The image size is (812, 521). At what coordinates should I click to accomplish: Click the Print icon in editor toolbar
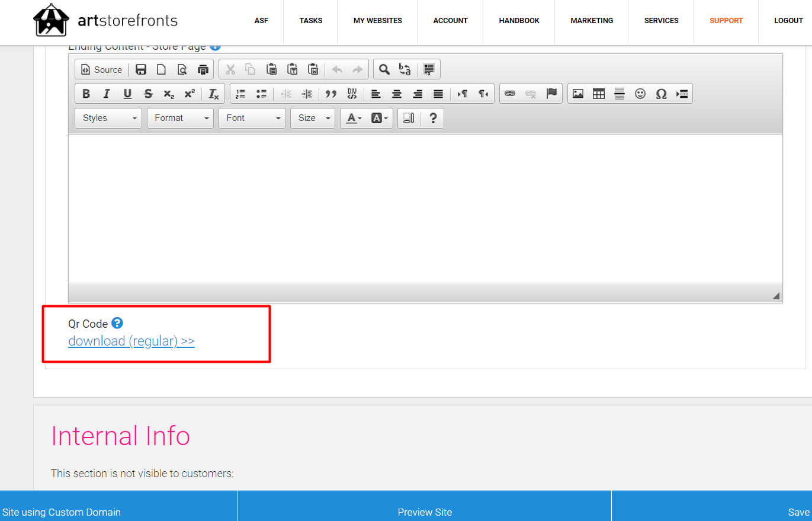[x=203, y=69]
